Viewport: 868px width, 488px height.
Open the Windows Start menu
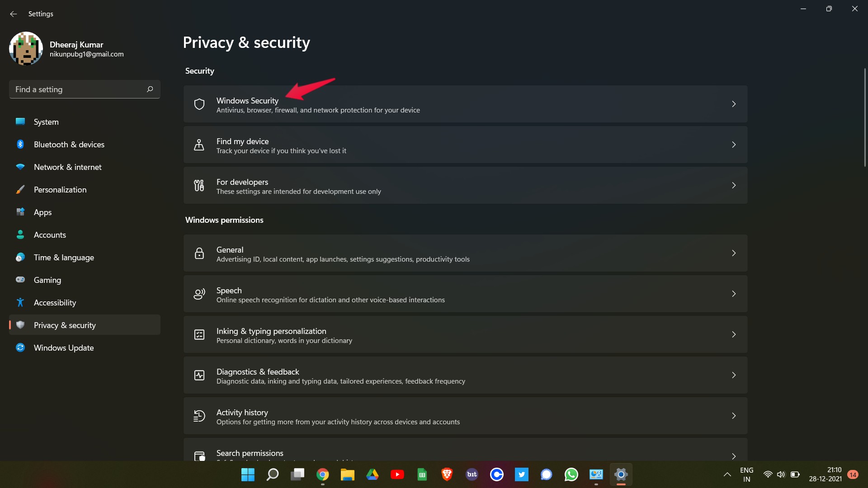248,474
